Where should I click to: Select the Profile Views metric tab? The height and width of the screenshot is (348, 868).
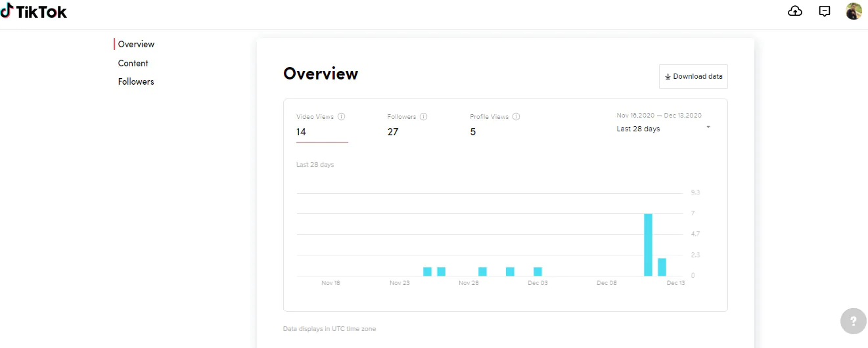point(495,125)
